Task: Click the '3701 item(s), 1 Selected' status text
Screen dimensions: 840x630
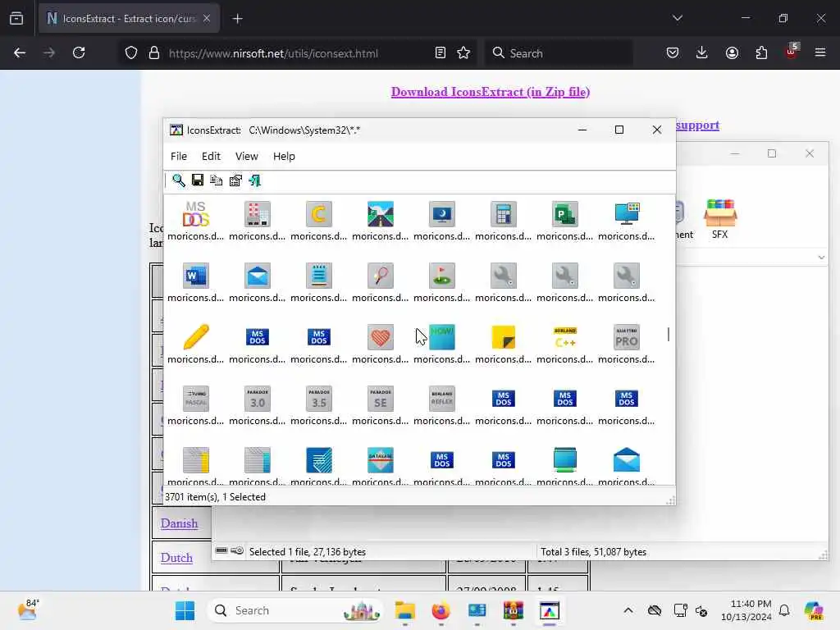Action: [216, 497]
